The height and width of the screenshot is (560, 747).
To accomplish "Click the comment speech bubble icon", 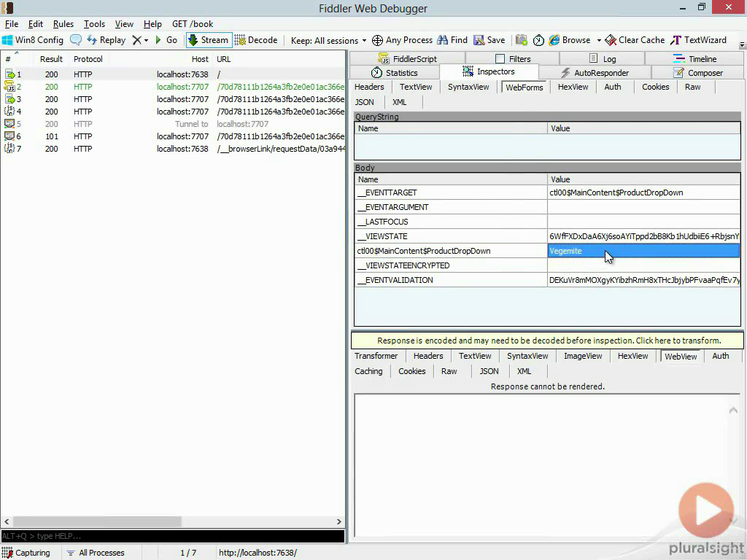I will click(x=76, y=40).
